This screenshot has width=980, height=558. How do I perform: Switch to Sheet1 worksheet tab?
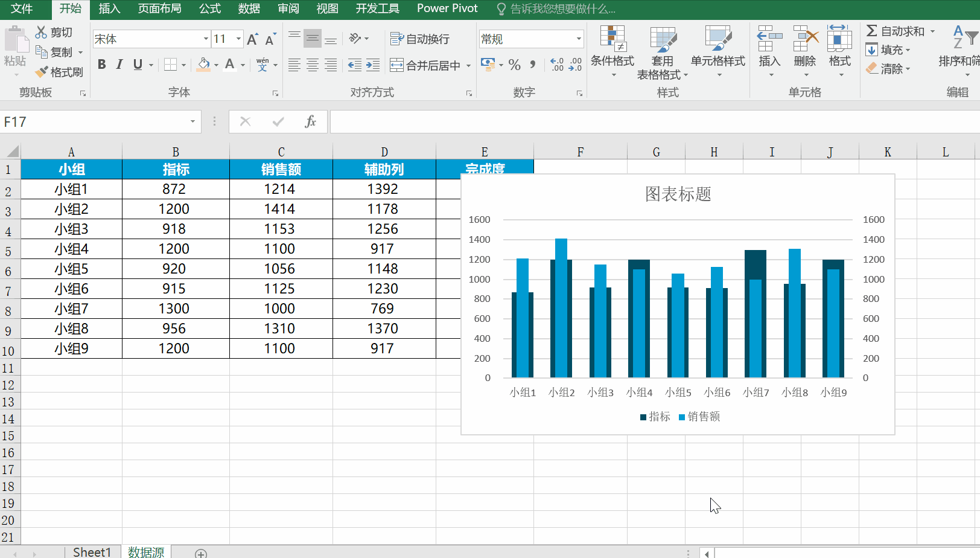(92, 552)
